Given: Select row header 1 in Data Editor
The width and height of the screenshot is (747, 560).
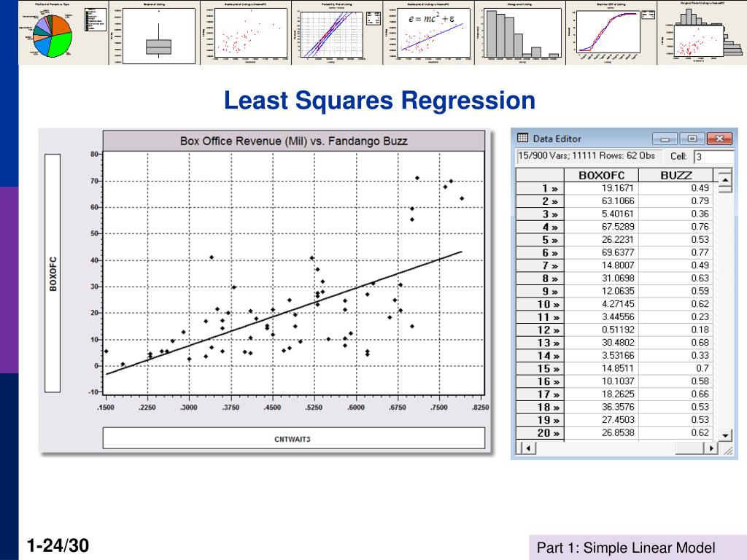Looking at the screenshot, I should click(x=541, y=188).
